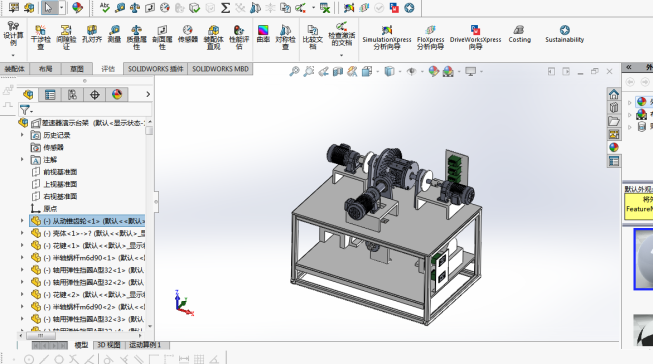Open Symmetry Check (对称检查)
This screenshot has height=364, width=653.
285,37
